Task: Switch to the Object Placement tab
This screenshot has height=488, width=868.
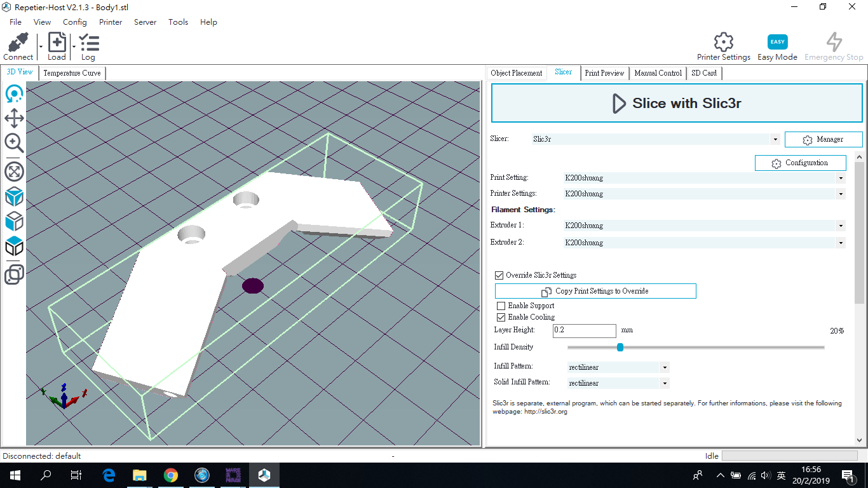Action: pyautogui.click(x=517, y=73)
